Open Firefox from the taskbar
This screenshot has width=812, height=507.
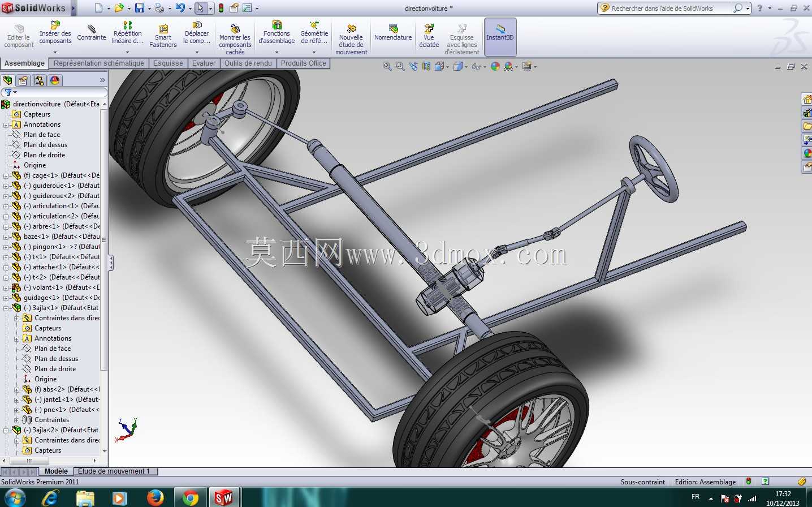tap(154, 498)
